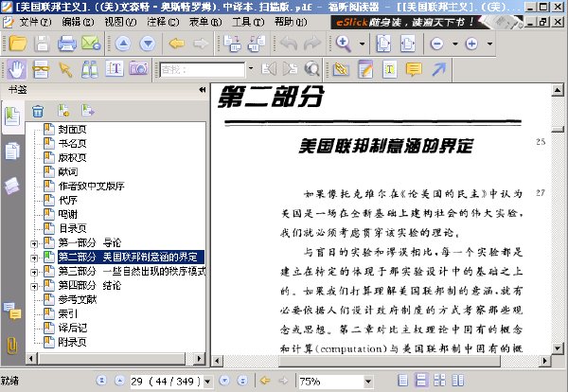568x392 pixels.
Task: Choose the Select Annotation arrow tool
Action: 65,69
